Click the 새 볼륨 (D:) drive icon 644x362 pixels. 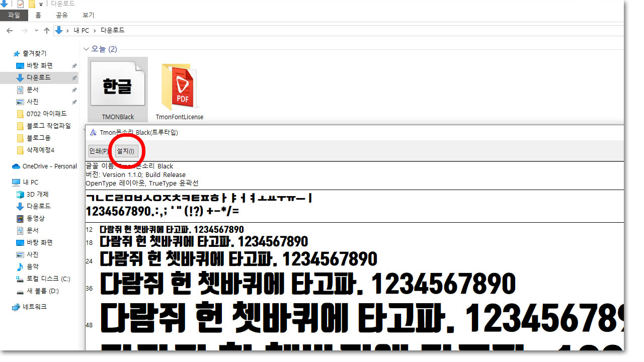(20, 291)
